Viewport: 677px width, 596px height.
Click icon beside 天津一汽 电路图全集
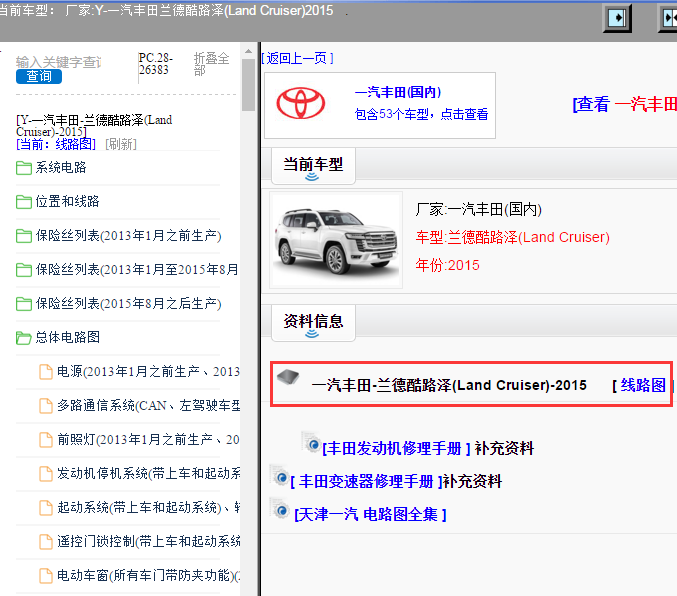pos(280,510)
